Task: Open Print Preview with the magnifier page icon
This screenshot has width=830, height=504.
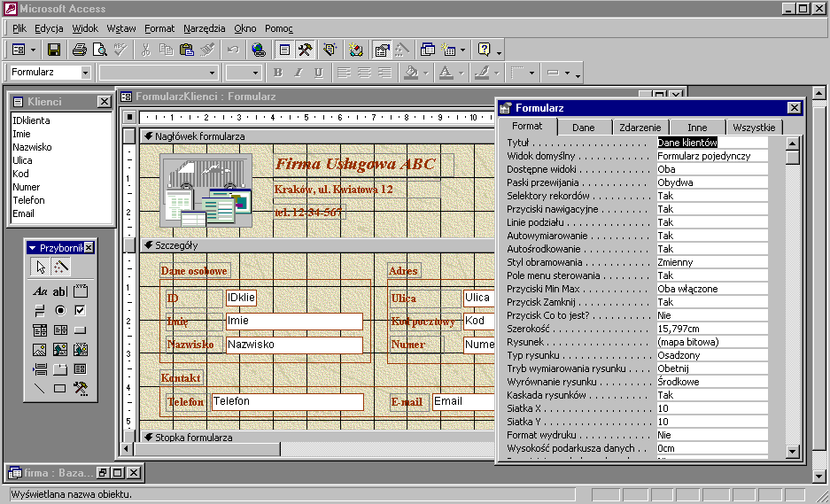Action: (x=100, y=50)
